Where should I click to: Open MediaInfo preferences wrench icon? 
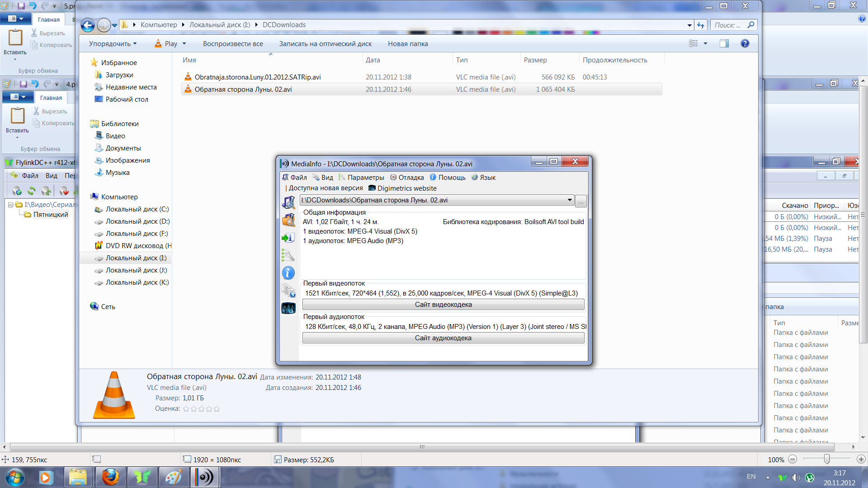tap(288, 255)
